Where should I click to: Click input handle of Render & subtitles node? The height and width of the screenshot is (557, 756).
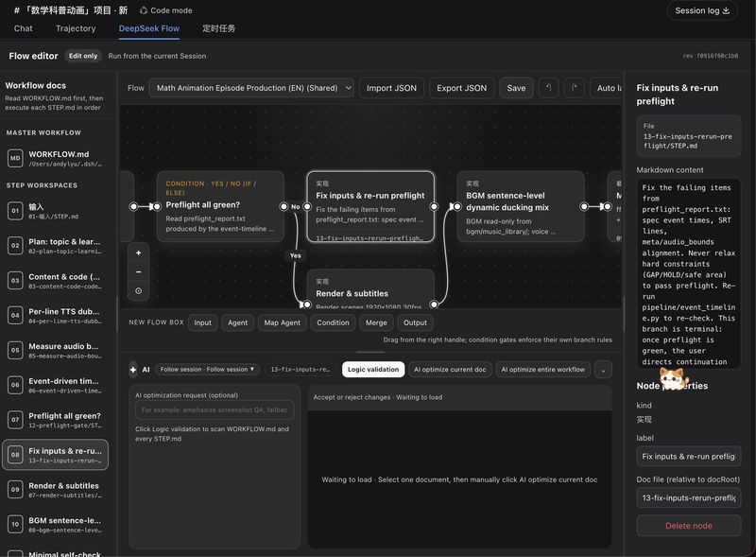306,305
